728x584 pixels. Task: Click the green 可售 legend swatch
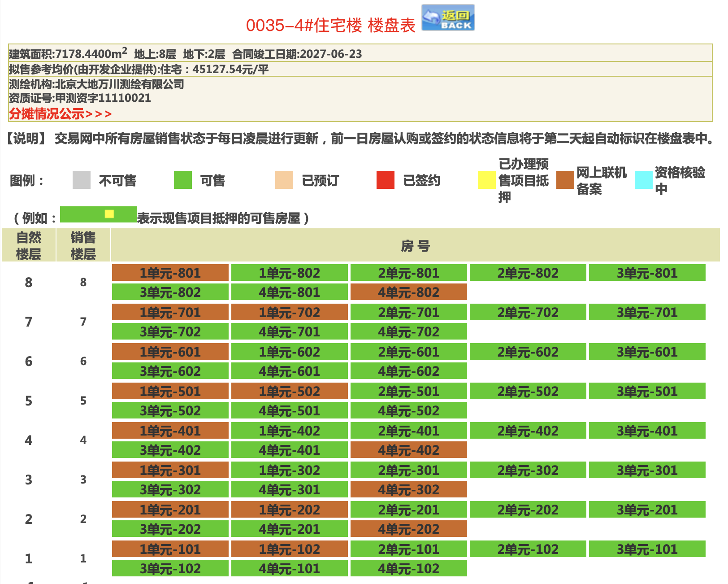pos(182,180)
